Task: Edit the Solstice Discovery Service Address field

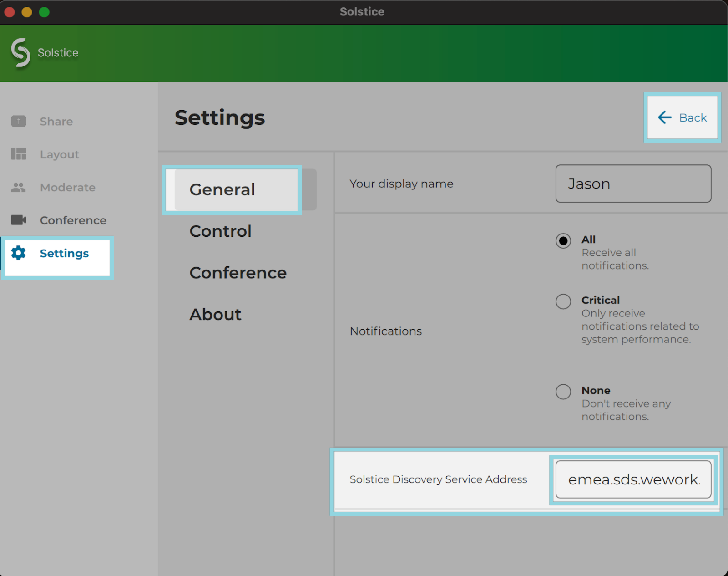Action: (633, 479)
